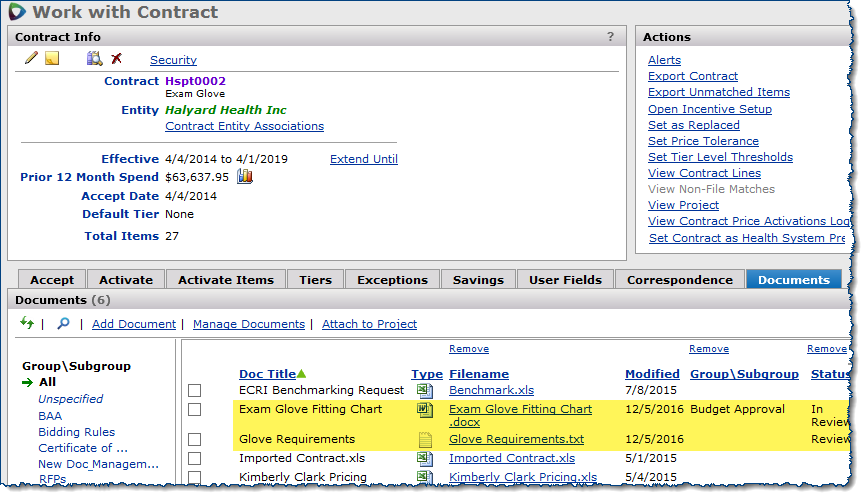The width and height of the screenshot is (866, 499).
Task: Open the Prior 12 Month Spend chart icon
Action: (245, 177)
